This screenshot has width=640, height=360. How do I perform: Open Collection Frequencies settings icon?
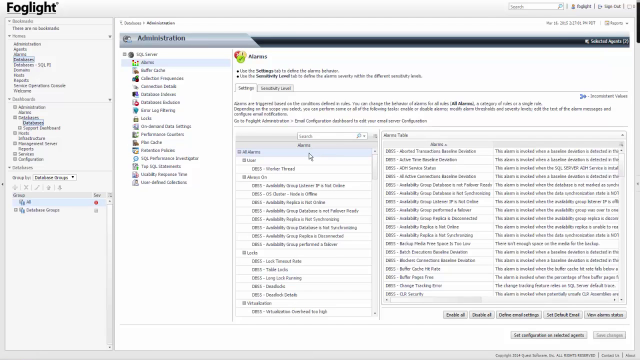[136, 78]
